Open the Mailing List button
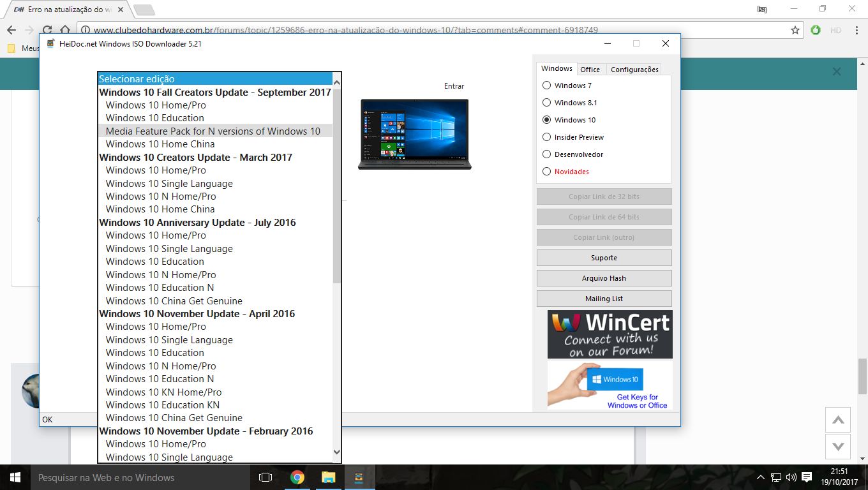Image resolution: width=868 pixels, height=490 pixels. [x=604, y=299]
